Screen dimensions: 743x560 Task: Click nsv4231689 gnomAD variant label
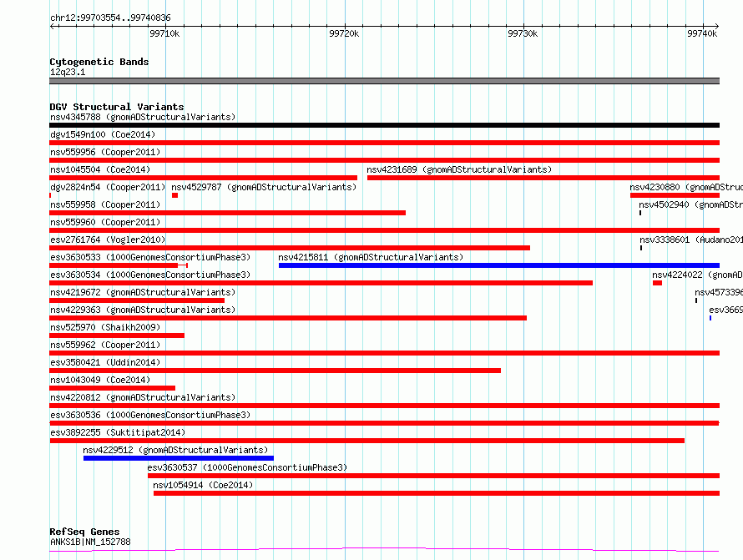(459, 169)
